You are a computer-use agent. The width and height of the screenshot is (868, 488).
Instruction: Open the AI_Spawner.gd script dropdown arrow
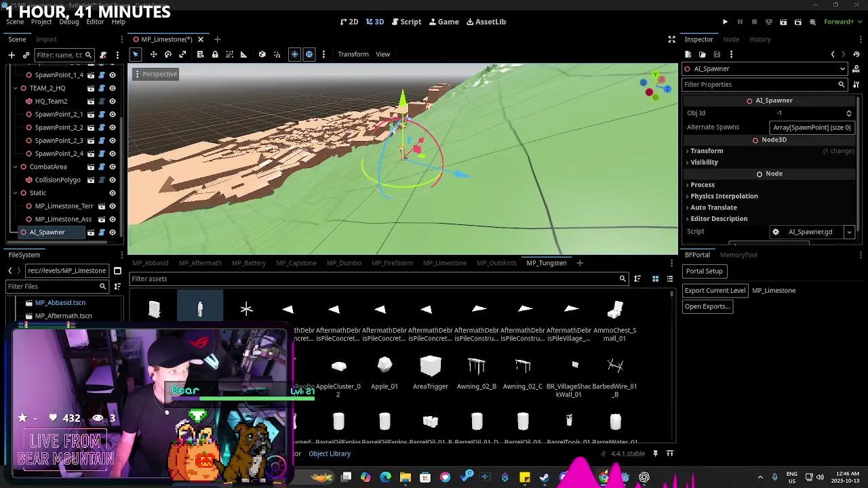(849, 232)
